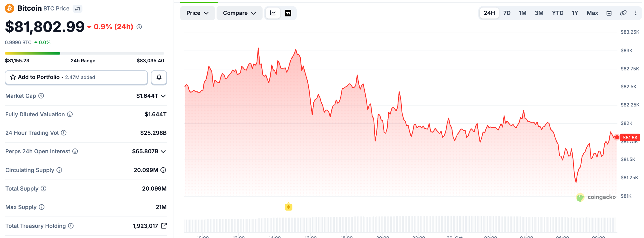Switch to line chart view icon

pos(273,13)
